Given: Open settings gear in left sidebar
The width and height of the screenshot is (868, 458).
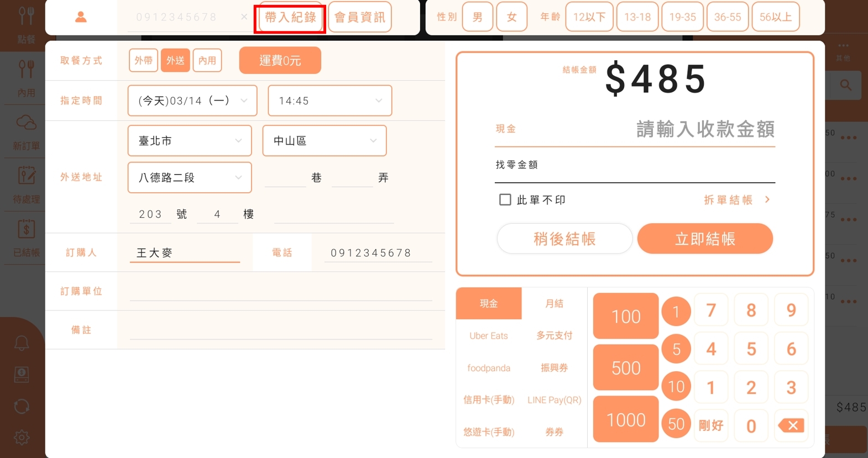Looking at the screenshot, I should tap(22, 438).
